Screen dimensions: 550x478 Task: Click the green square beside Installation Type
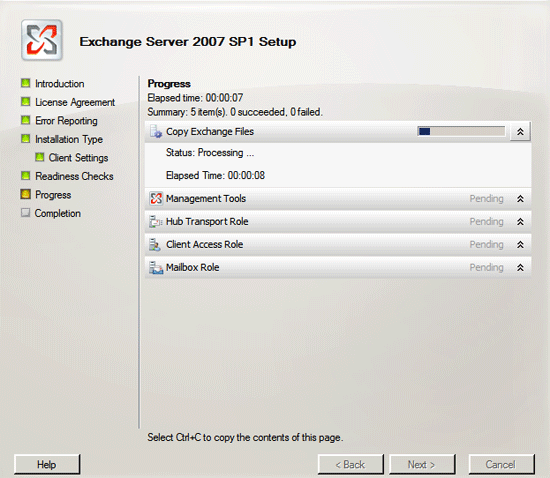(x=25, y=139)
